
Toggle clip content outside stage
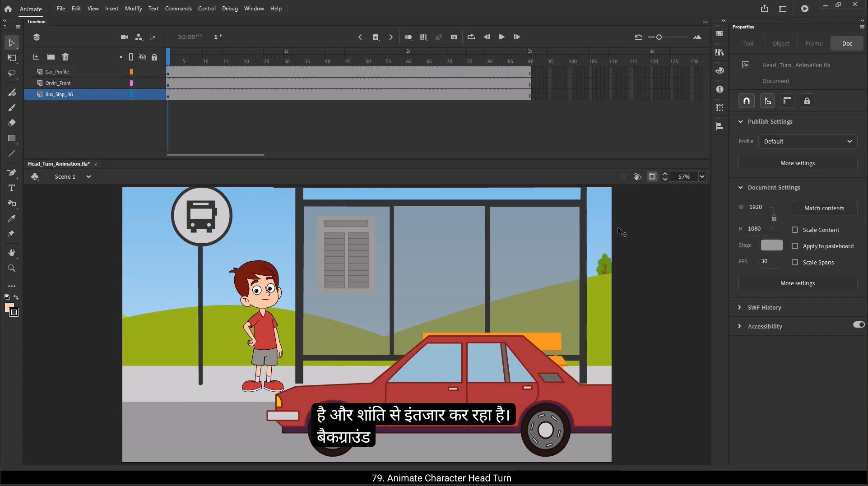(x=652, y=176)
